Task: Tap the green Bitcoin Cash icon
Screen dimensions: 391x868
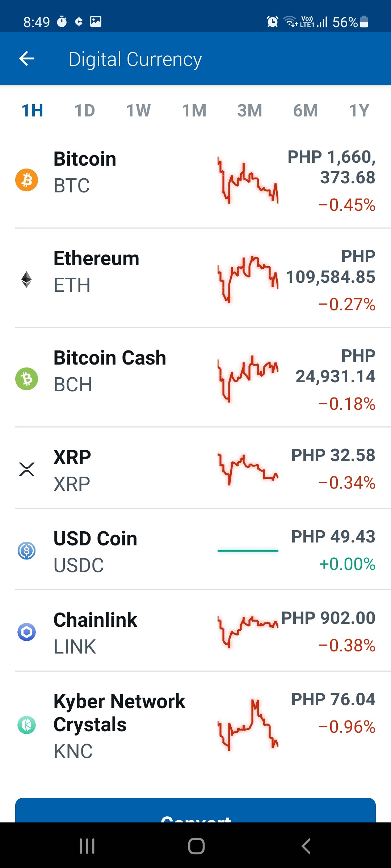Action: point(26,379)
